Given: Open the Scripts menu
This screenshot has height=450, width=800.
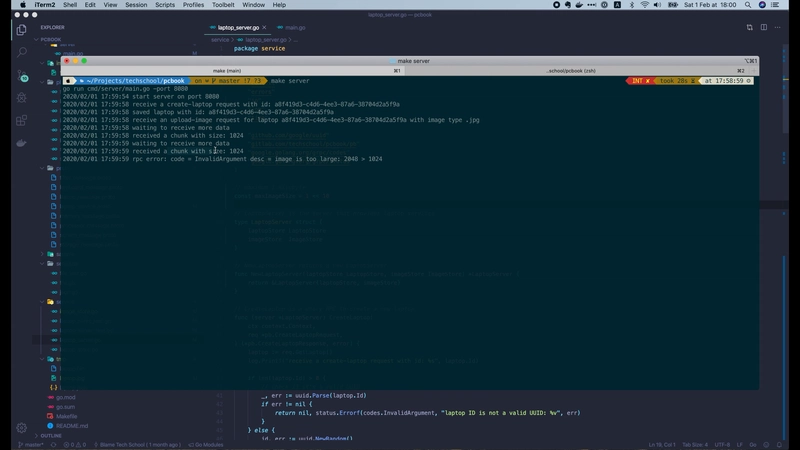Looking at the screenshot, I should (x=165, y=5).
